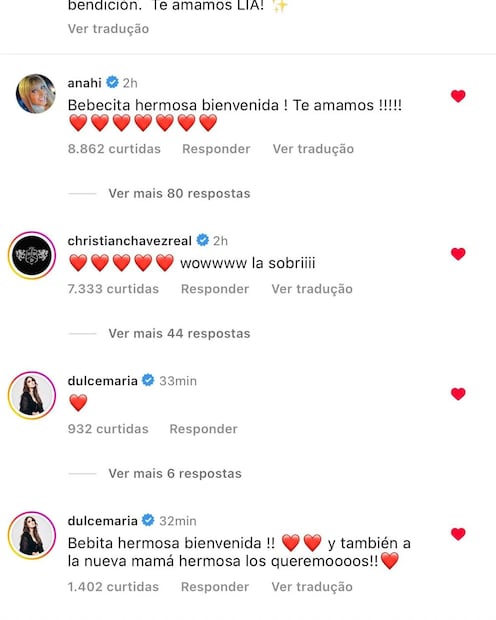The width and height of the screenshot is (496, 620).
Task: Expand 'Ver mais 80 respostas'
Action: click(179, 193)
